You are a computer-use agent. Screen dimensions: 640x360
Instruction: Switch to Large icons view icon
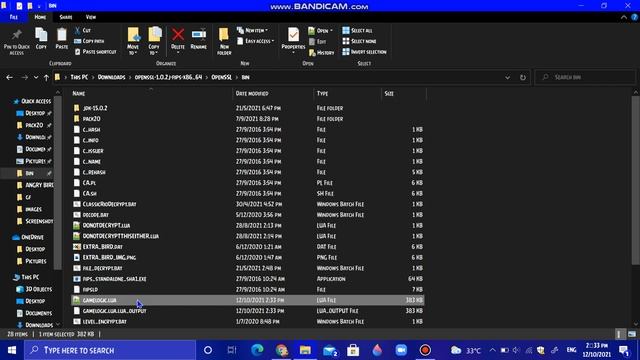coord(631,334)
